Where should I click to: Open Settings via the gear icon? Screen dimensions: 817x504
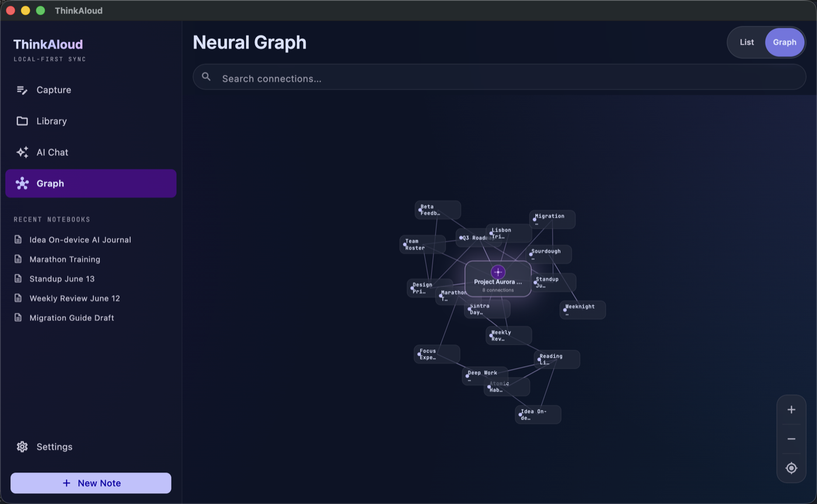point(22,447)
